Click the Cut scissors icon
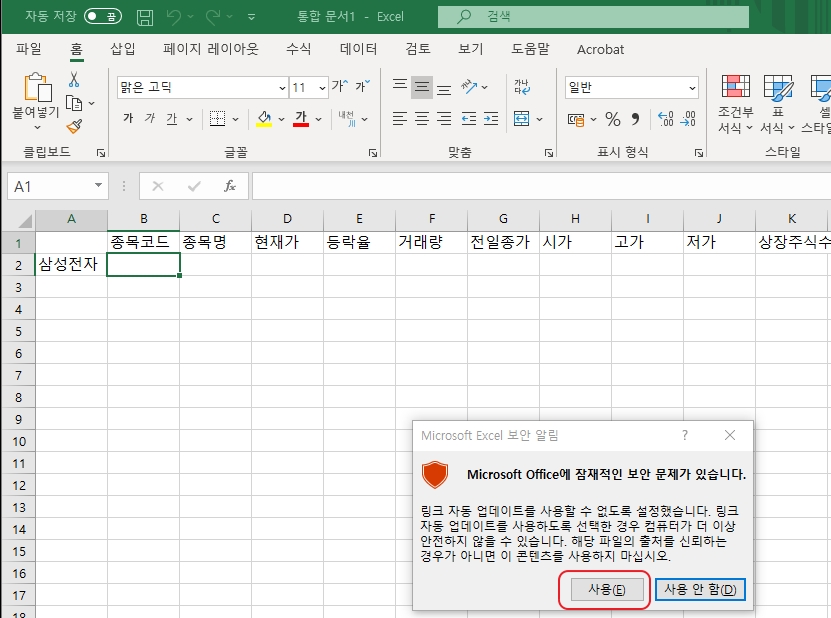The width and height of the screenshot is (831, 618). point(74,80)
